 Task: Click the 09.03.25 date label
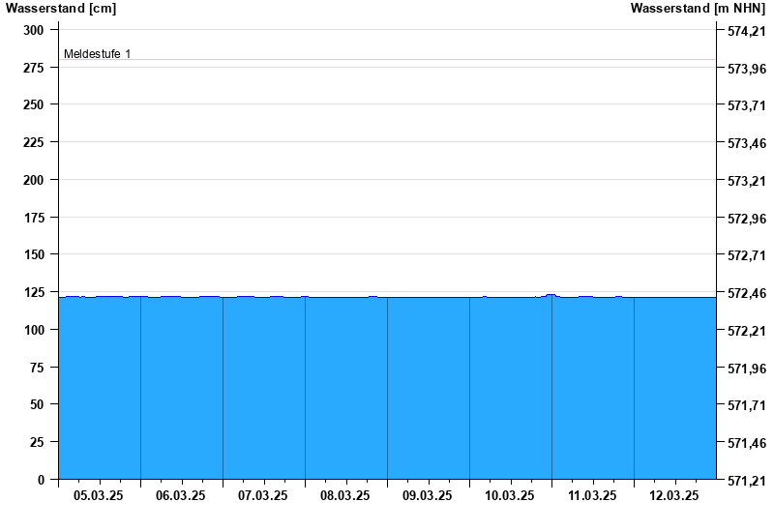(x=427, y=495)
